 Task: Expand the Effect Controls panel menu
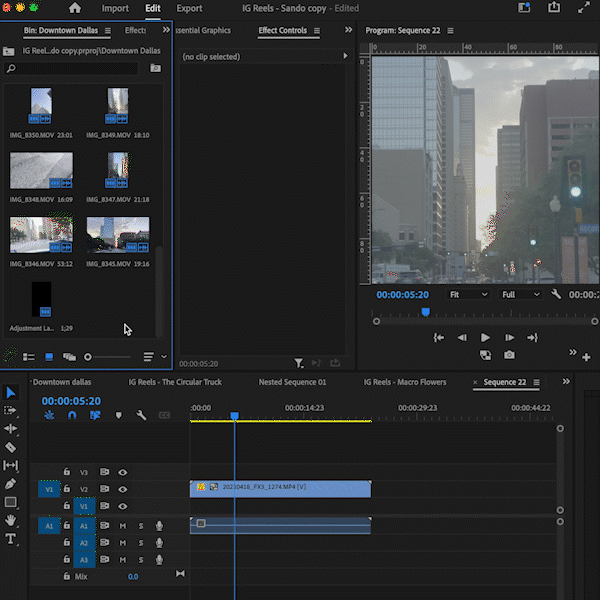click(x=317, y=31)
